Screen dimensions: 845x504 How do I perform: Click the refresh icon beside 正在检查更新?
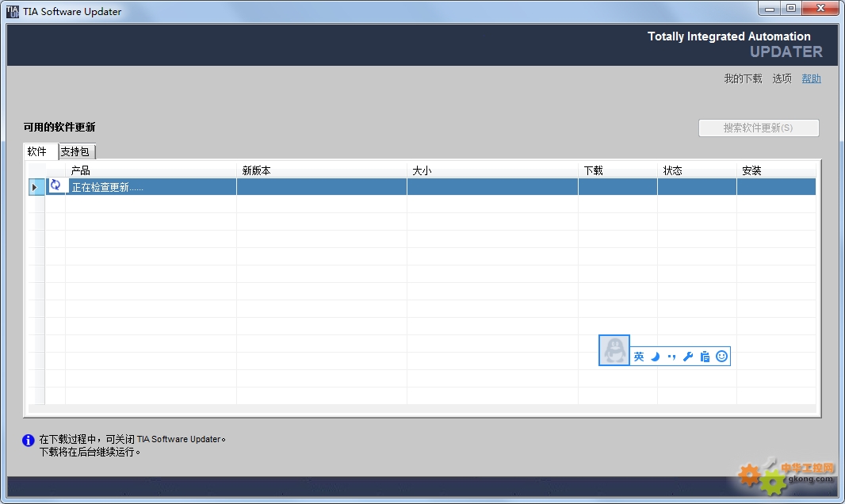tap(55, 185)
